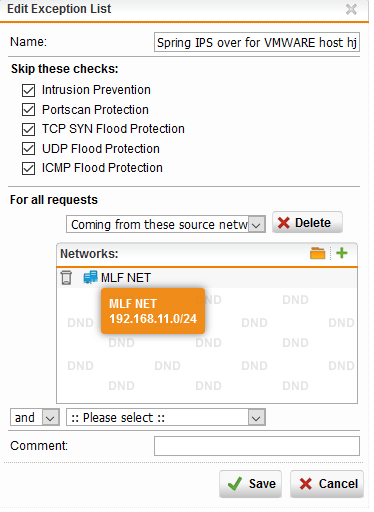Click the orange MLF NET tooltip
This screenshot has height=512, width=374.
[153, 311]
